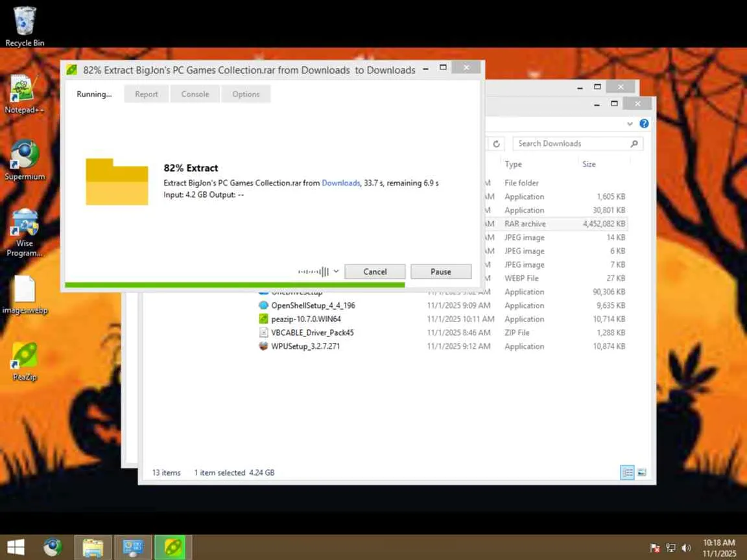Click the search magnifier in Explorer
Viewport: 747px width, 560px height.
634,143
